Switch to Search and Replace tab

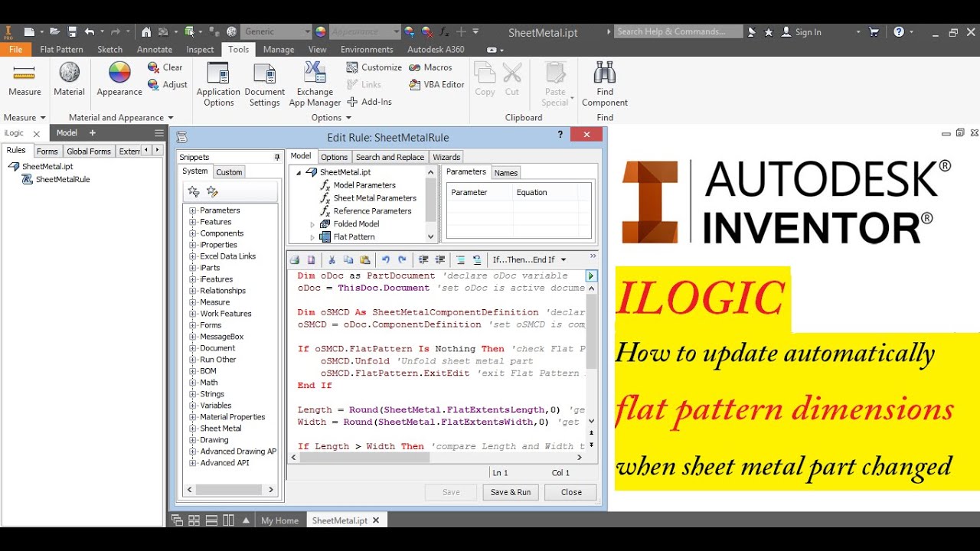(390, 157)
